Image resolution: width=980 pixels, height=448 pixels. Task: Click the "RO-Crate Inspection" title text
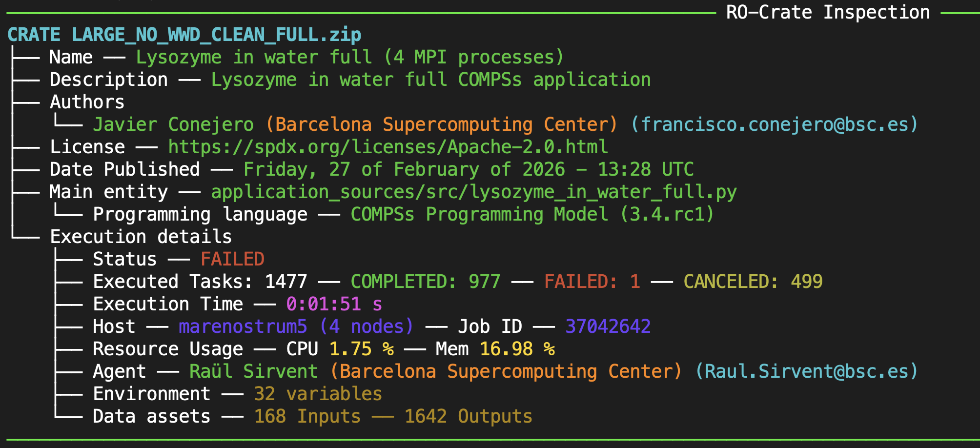[x=828, y=12]
